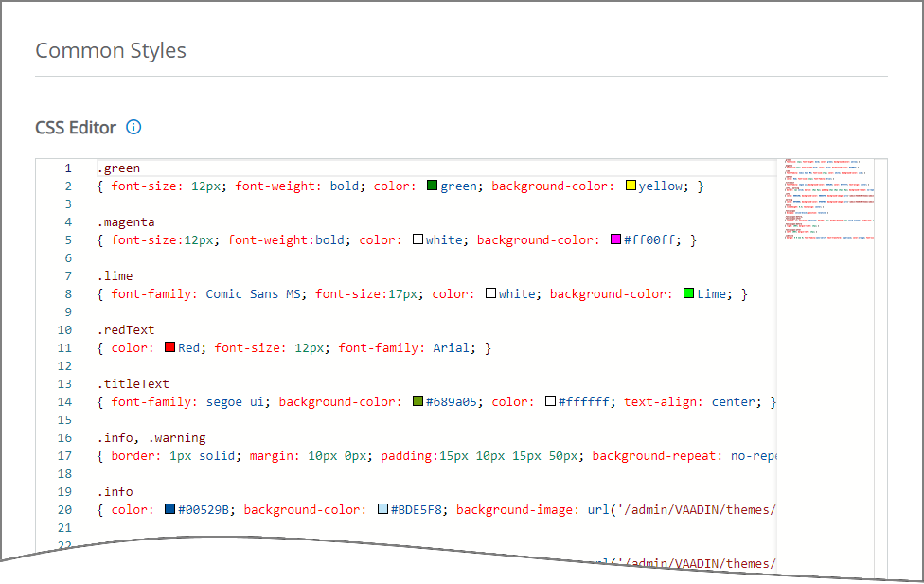
Task: Click the .info selector on line 19
Action: [115, 492]
